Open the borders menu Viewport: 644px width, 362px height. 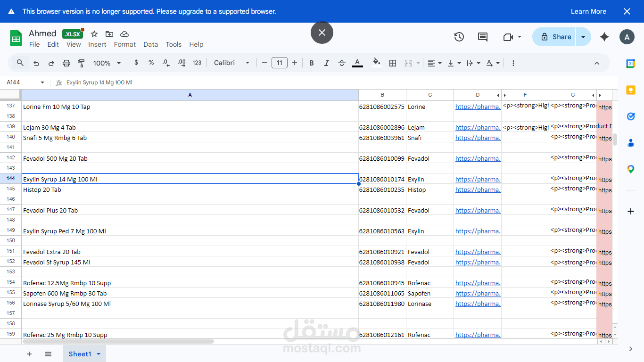coord(393,63)
